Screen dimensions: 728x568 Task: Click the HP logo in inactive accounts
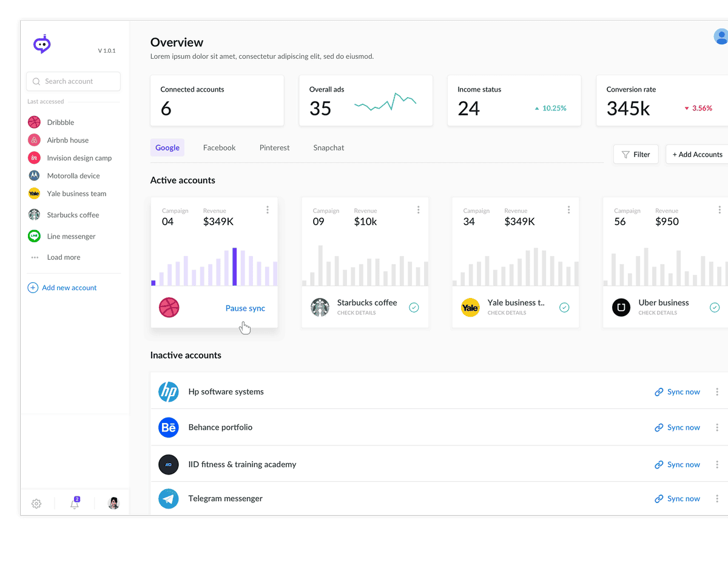(x=169, y=391)
